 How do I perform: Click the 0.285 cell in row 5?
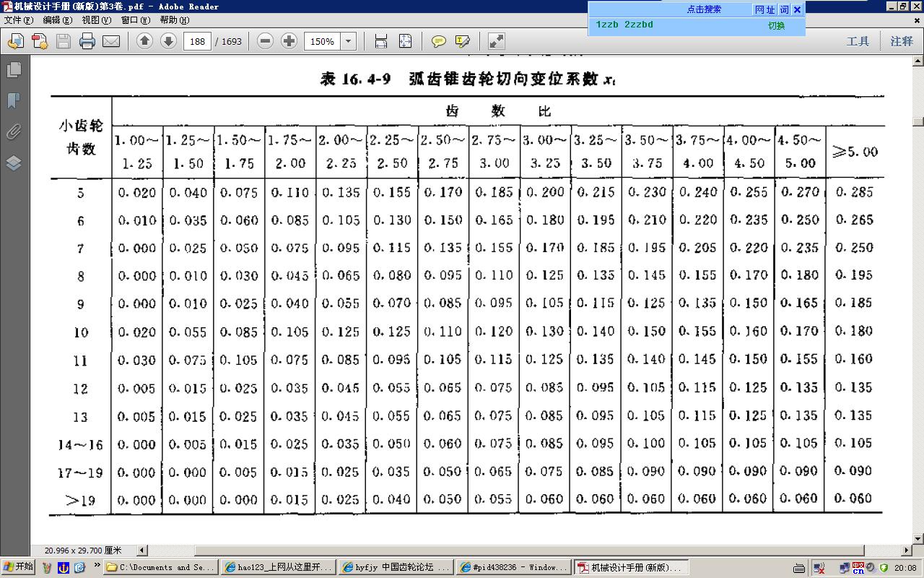pyautogui.click(x=854, y=192)
